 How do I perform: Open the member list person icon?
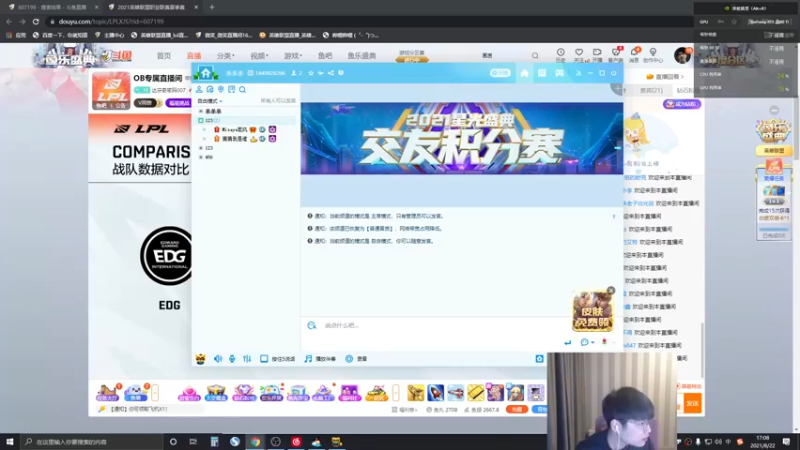click(199, 89)
